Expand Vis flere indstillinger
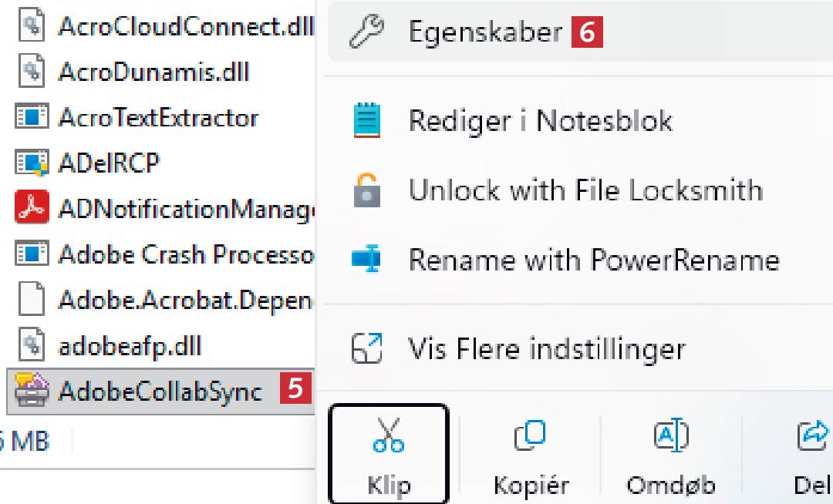This screenshot has height=504, width=833. 546,349
